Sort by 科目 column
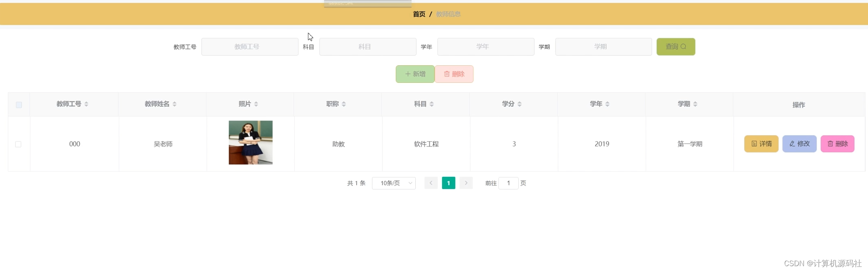 432,104
